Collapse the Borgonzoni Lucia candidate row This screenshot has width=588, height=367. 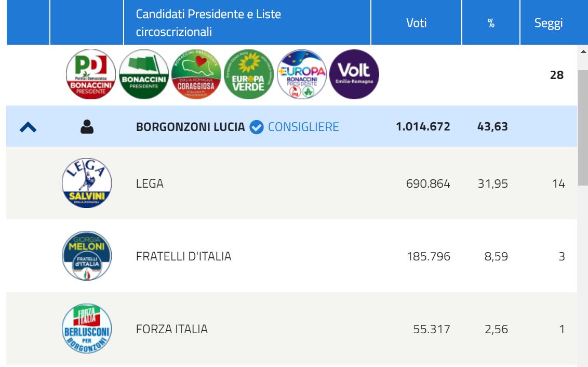(28, 127)
